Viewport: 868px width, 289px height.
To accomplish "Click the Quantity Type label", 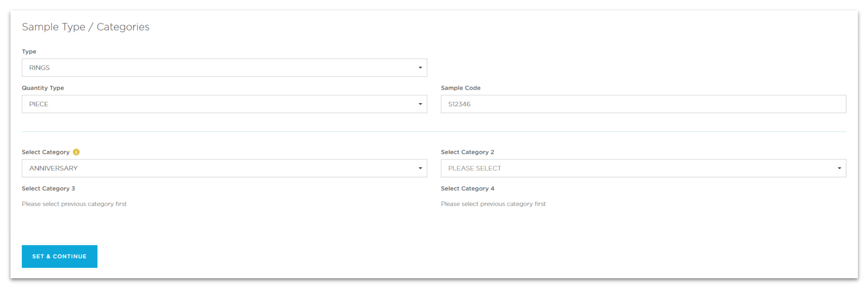I will 43,88.
